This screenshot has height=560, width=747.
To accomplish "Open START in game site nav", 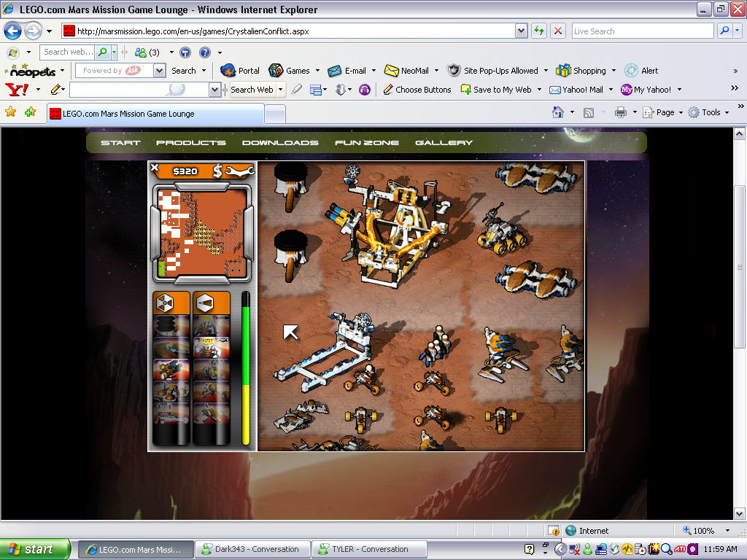I will (120, 142).
